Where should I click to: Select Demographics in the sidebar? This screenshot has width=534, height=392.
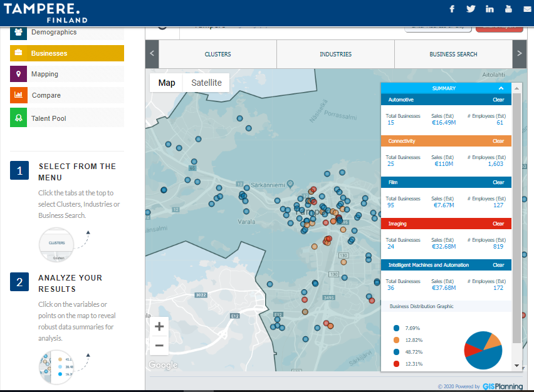tap(67, 33)
